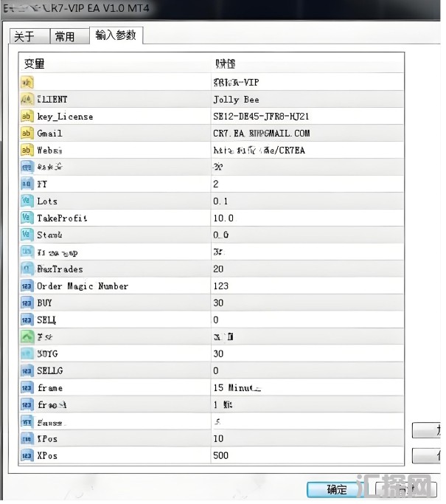Click the 123 icon beside BUY
This screenshot has height=504, width=446.
coord(27,303)
